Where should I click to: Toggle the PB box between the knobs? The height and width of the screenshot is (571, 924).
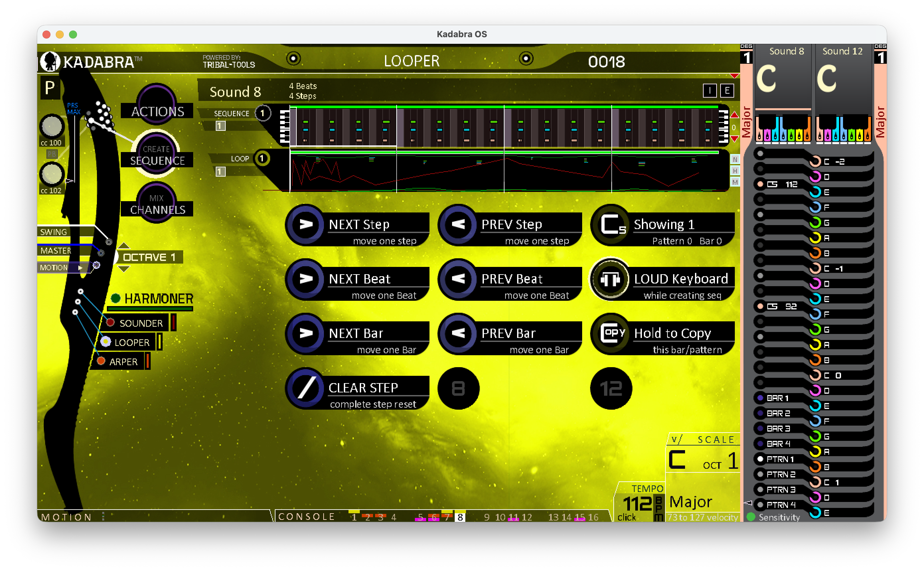click(52, 154)
